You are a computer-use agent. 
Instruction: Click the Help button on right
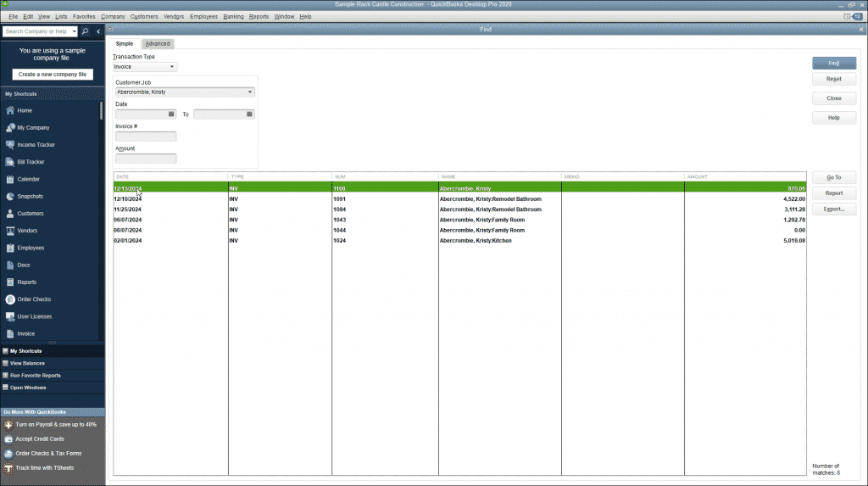click(834, 118)
